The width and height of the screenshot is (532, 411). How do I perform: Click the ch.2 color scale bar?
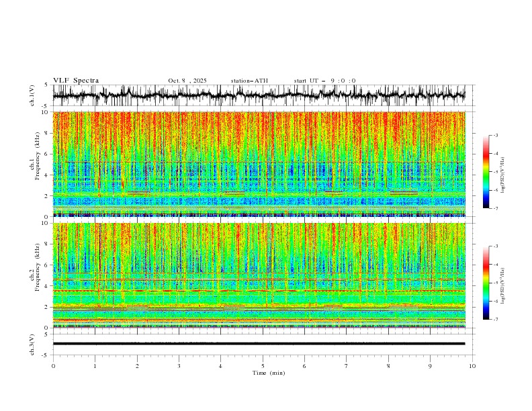click(x=486, y=283)
